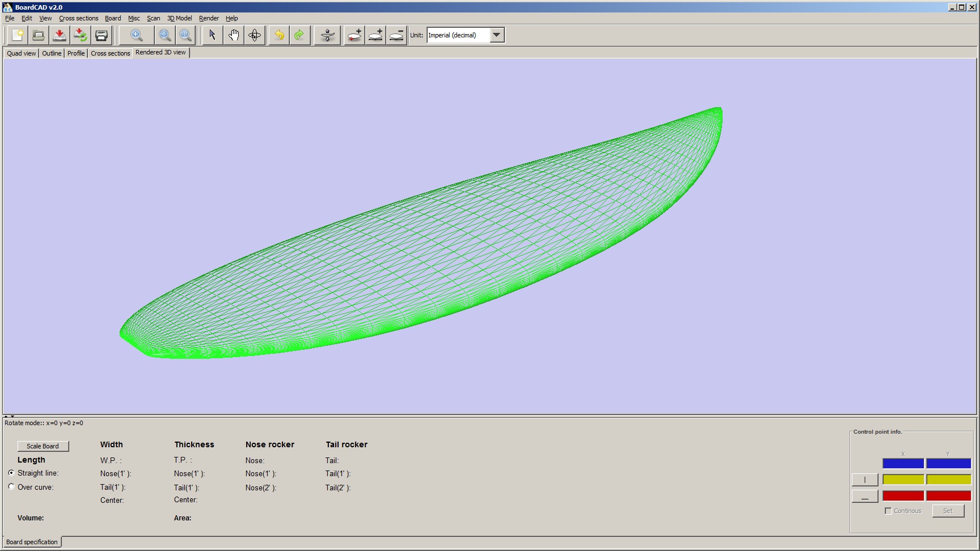Click the Board specification tab at bottom
This screenshot has height=551, width=980.
[x=32, y=542]
